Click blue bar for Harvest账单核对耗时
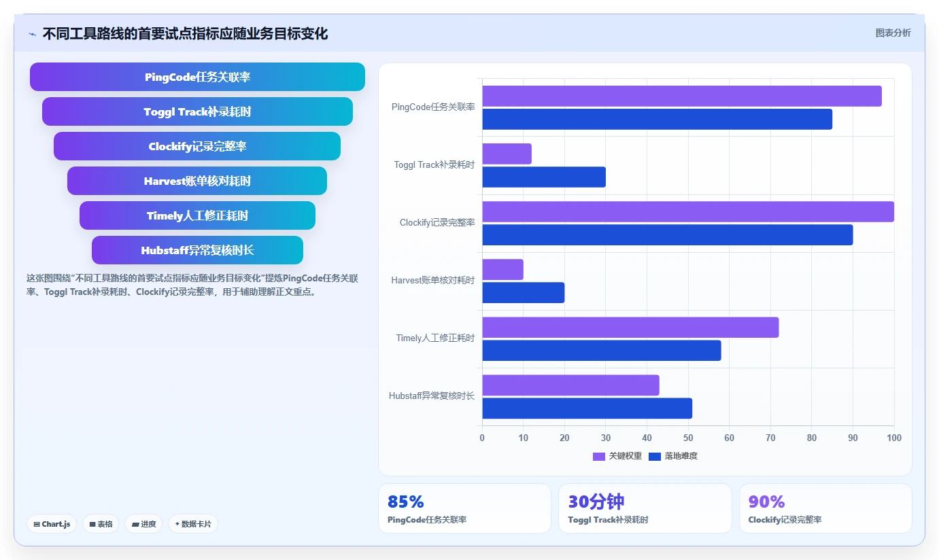 (x=524, y=292)
